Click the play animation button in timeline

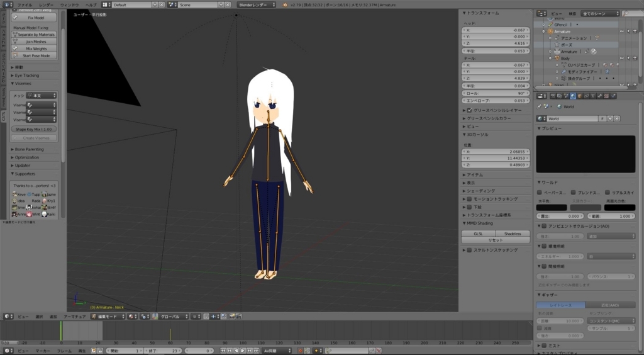(243, 351)
